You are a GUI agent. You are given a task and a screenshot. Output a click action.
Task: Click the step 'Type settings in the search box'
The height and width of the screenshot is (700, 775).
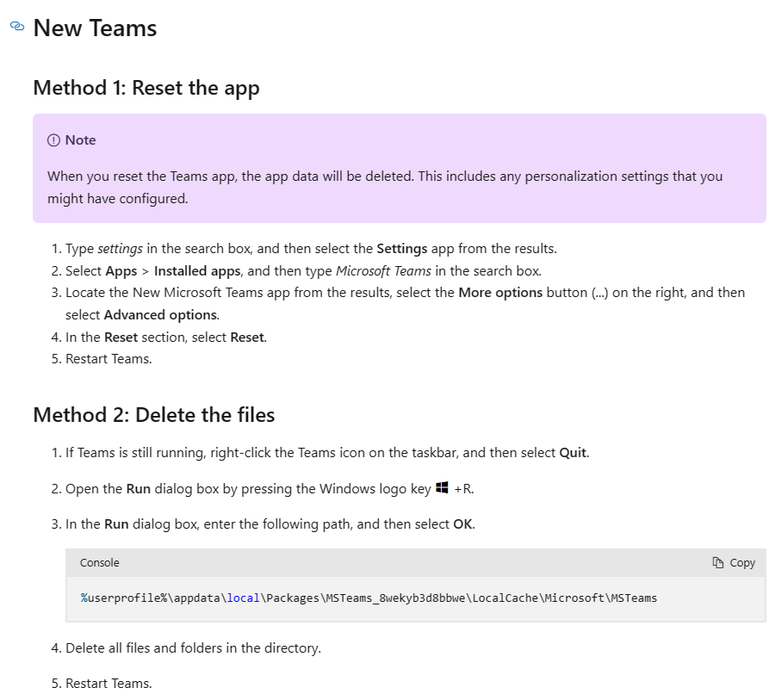point(311,248)
